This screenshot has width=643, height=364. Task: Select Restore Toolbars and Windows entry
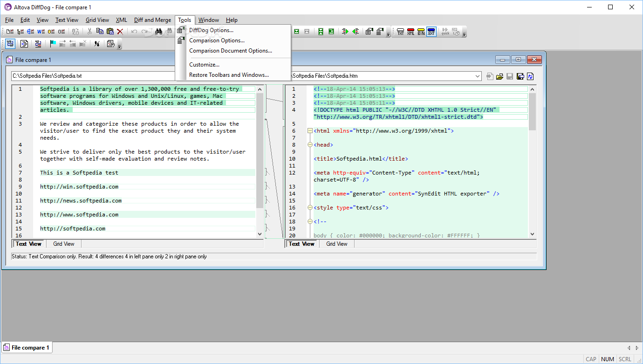point(229,75)
